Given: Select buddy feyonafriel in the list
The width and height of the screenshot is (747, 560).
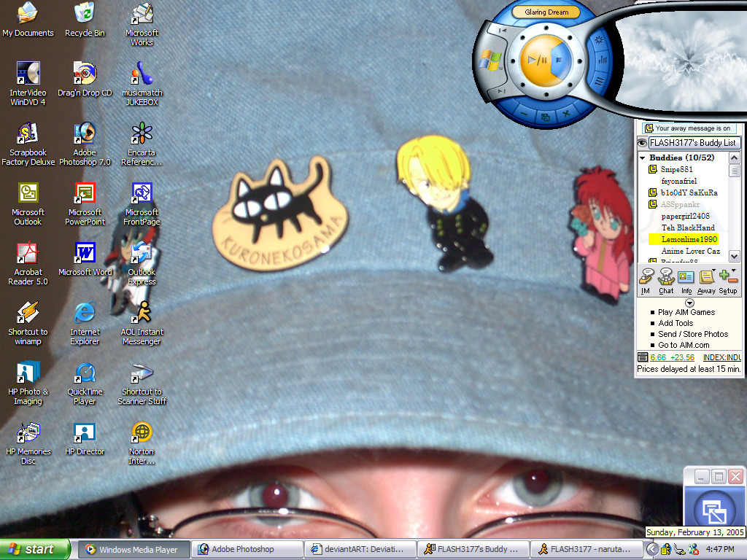Looking at the screenshot, I should click(679, 181).
